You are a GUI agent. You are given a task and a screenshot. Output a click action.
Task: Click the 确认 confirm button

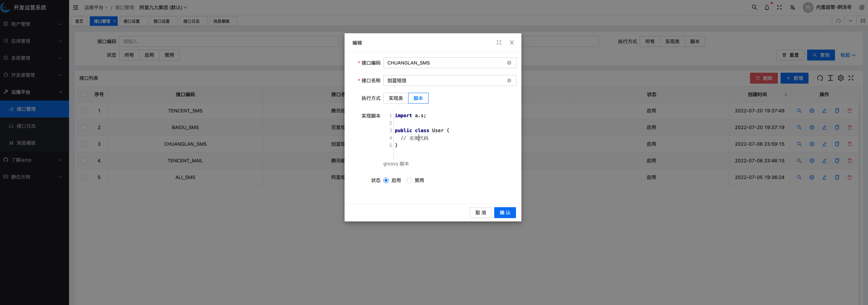[x=504, y=213]
